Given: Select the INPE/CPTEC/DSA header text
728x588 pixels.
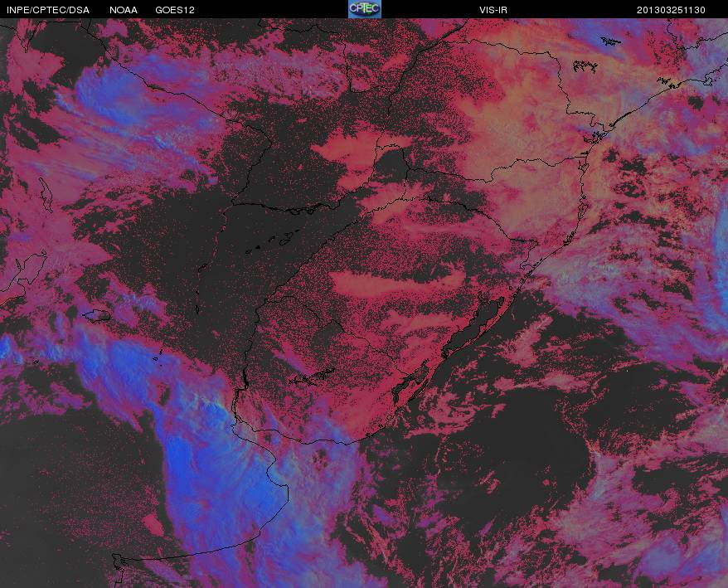Looking at the screenshot, I should coord(48,10).
